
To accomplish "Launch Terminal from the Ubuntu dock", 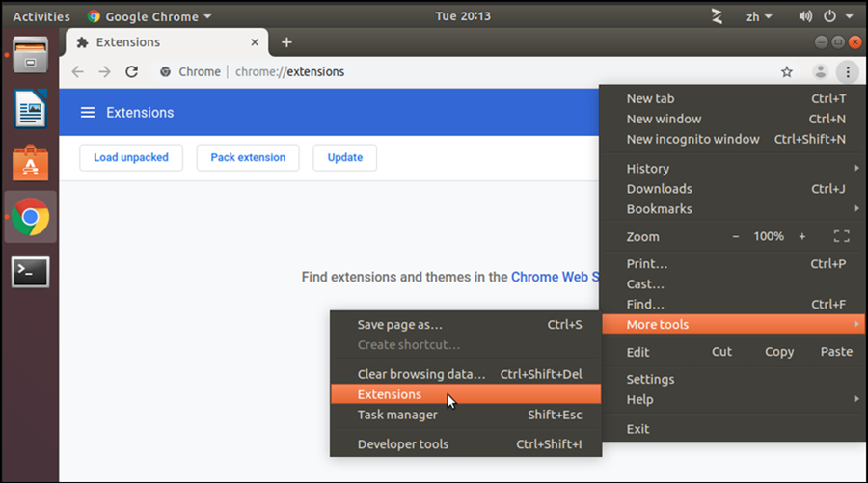I will pos(30,272).
